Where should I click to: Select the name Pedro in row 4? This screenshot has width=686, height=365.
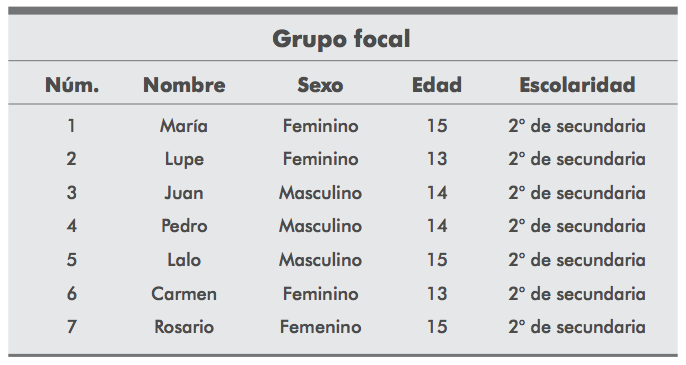184,226
